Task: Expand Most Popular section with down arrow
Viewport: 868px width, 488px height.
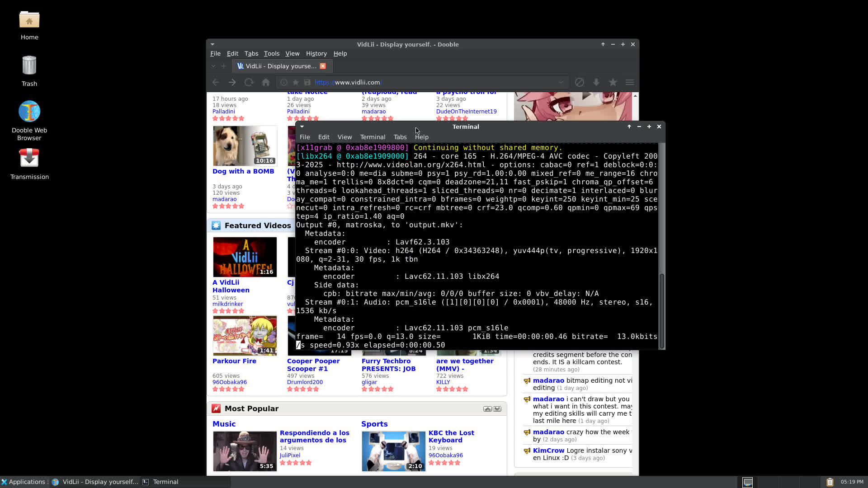Action: (497, 409)
